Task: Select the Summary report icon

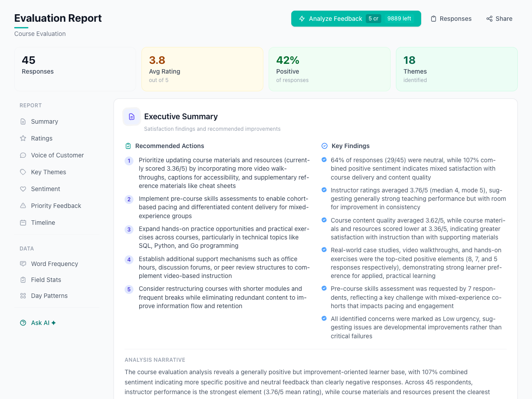Action: click(23, 121)
